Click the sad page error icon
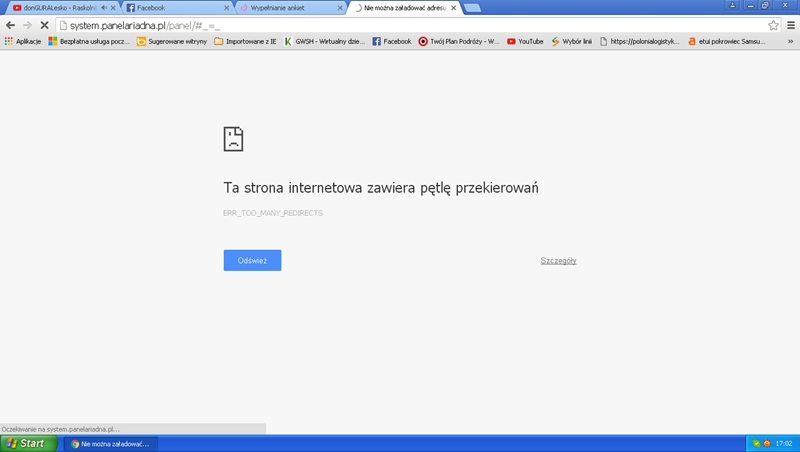Image resolution: width=800 pixels, height=452 pixels. click(x=233, y=138)
